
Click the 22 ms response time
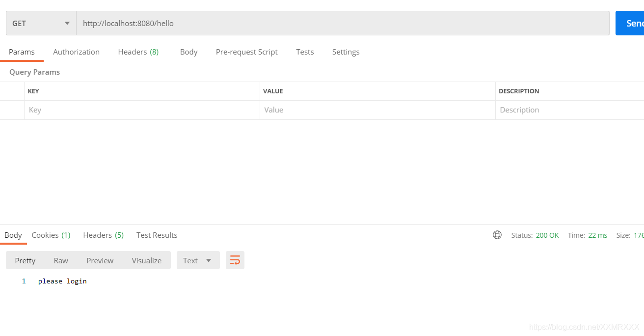pos(597,235)
